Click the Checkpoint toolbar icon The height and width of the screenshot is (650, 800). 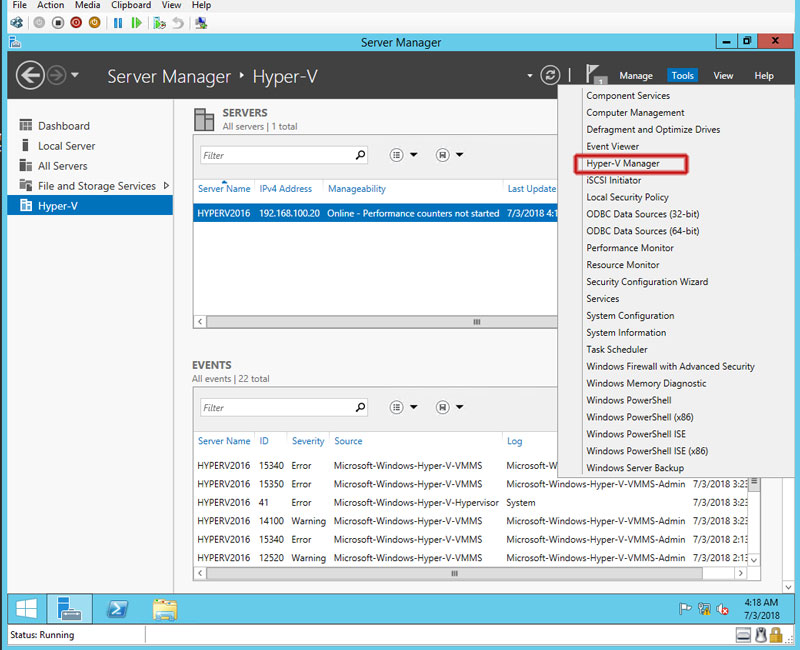160,23
